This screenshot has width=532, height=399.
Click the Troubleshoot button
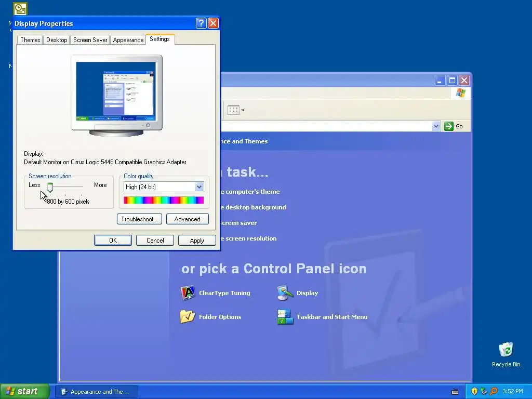pyautogui.click(x=139, y=219)
